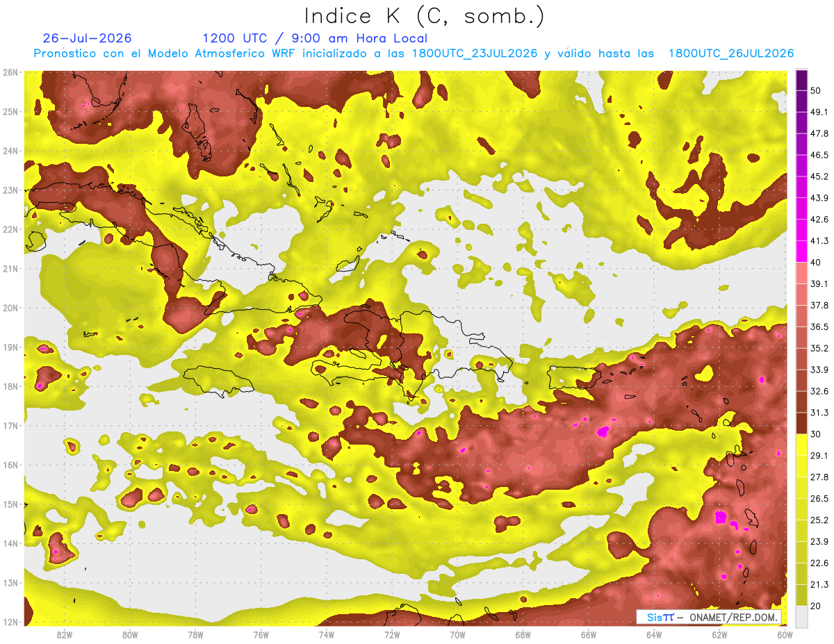834x644 pixels.
Task: Click the date '26-Jul-2026'
Action: (x=87, y=38)
